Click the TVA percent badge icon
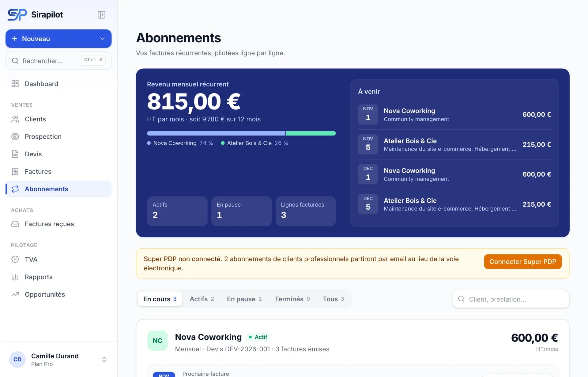Image resolution: width=588 pixels, height=377 pixels. (15, 259)
